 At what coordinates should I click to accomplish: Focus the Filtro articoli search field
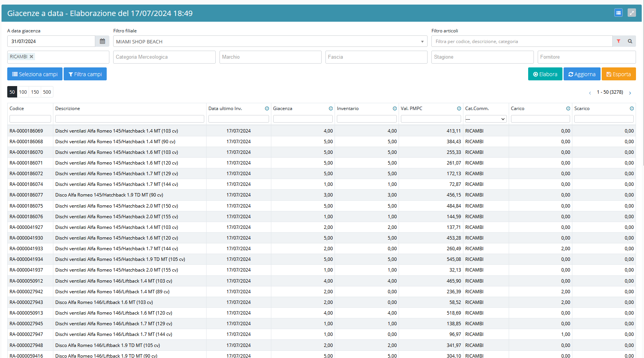tap(522, 41)
